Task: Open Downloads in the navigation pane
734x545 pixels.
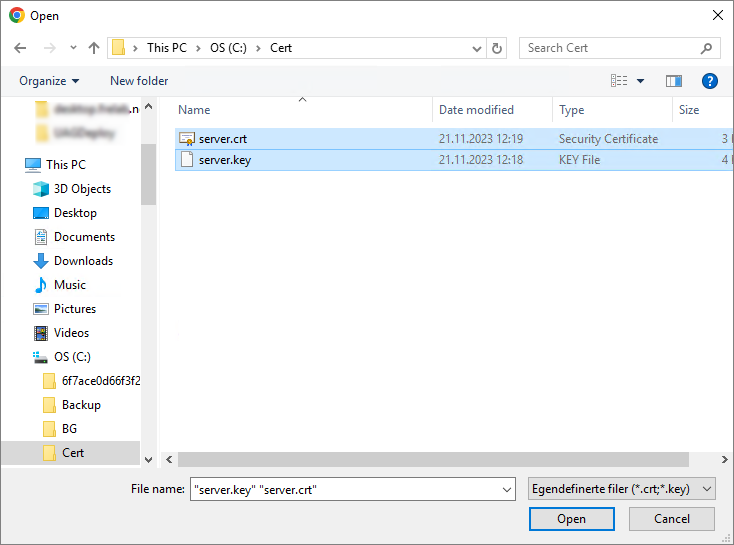Action: [x=83, y=261]
